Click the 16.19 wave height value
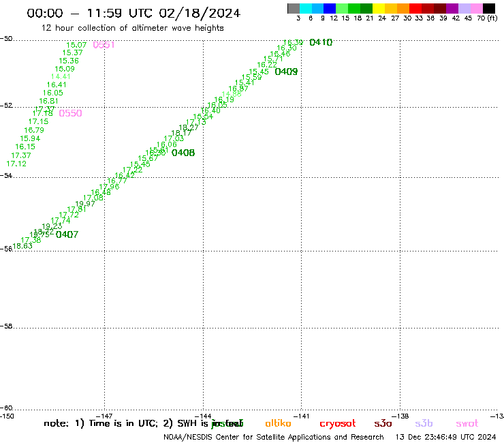The width and height of the screenshot is (504, 443). [224, 100]
